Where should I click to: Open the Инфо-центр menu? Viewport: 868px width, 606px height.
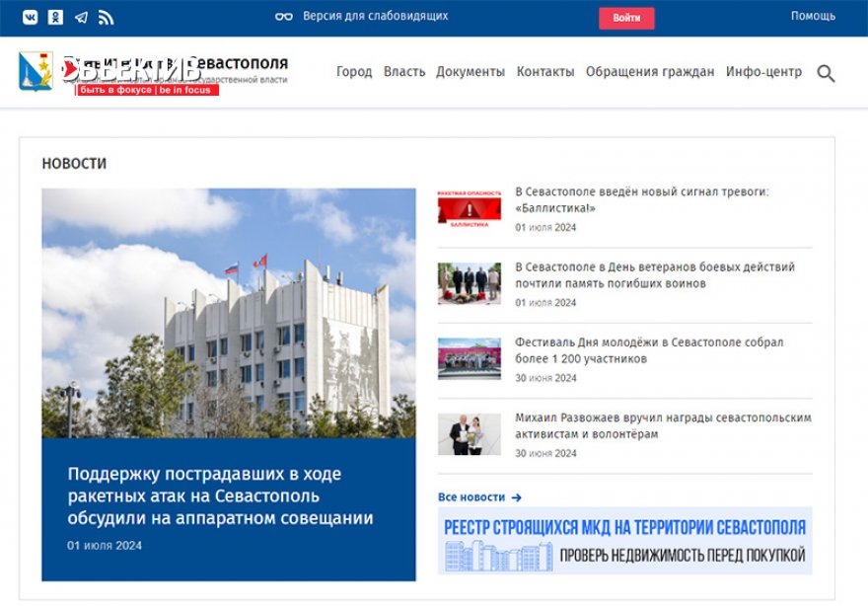coord(763,71)
